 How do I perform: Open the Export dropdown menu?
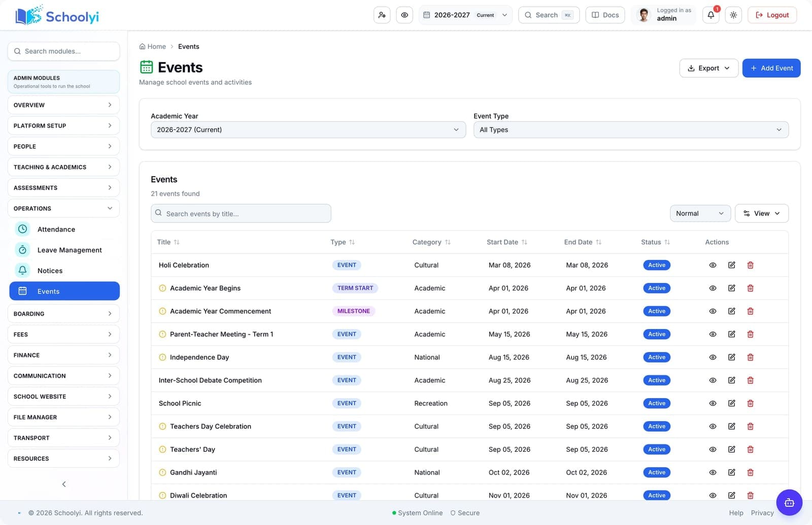[708, 68]
